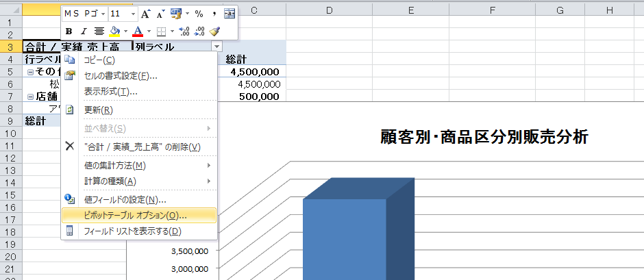Apply yellow fill color with paint bucket
The height and width of the screenshot is (280, 644).
pyautogui.click(x=115, y=31)
